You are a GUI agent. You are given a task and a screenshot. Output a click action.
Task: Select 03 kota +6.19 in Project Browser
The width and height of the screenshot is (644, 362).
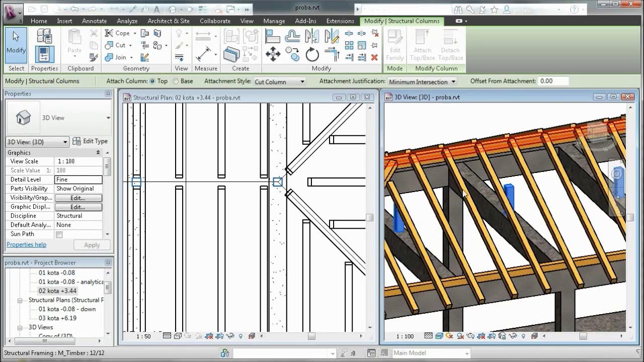click(57, 318)
